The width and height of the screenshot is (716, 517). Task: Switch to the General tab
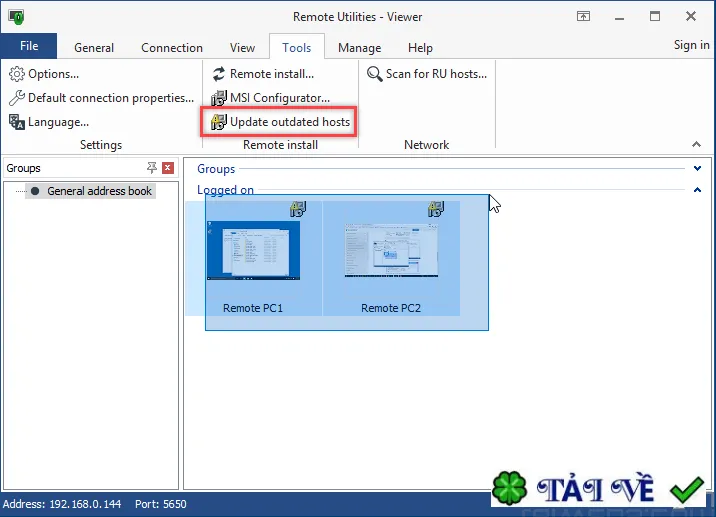[x=94, y=47]
